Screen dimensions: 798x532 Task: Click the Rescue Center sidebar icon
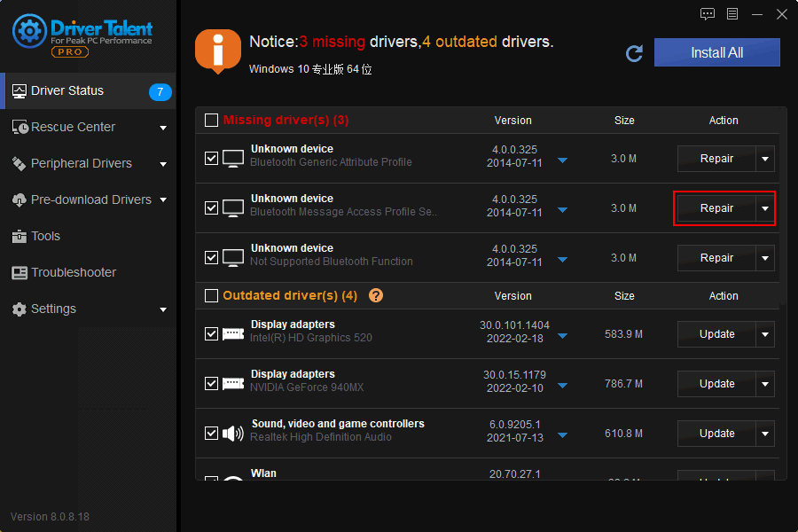(x=20, y=128)
